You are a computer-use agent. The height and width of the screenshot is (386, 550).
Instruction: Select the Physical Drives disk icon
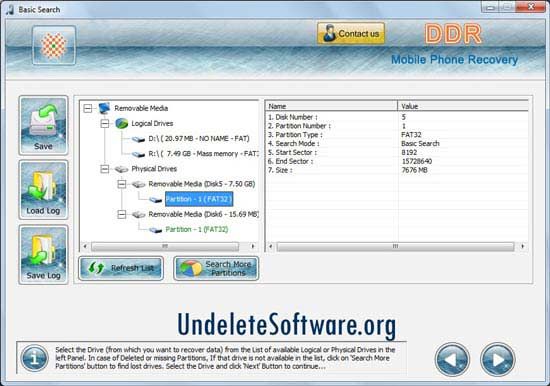coord(121,169)
